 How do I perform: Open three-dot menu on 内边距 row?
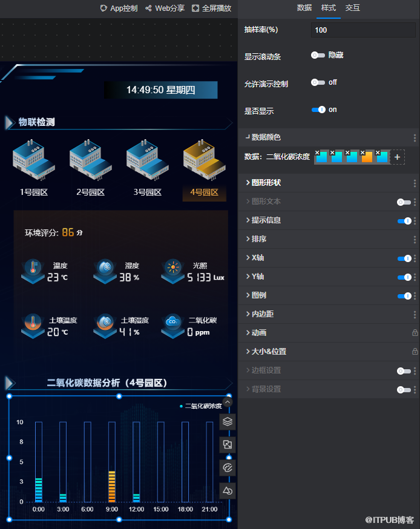[x=415, y=315]
